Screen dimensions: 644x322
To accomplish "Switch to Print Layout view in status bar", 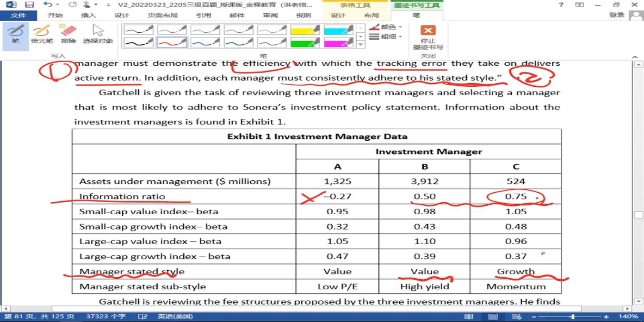I will point(494,317).
